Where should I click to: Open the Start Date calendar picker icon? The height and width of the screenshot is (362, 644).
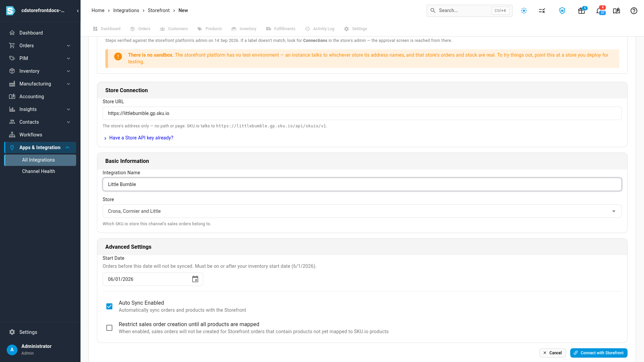point(195,279)
